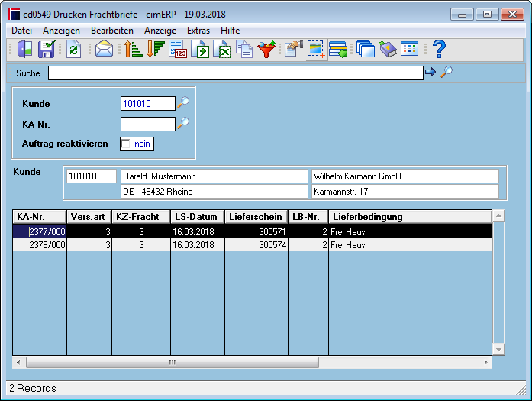Click the horizontal scrollbar right arrow
This screenshot has width=532, height=401.
(486, 362)
